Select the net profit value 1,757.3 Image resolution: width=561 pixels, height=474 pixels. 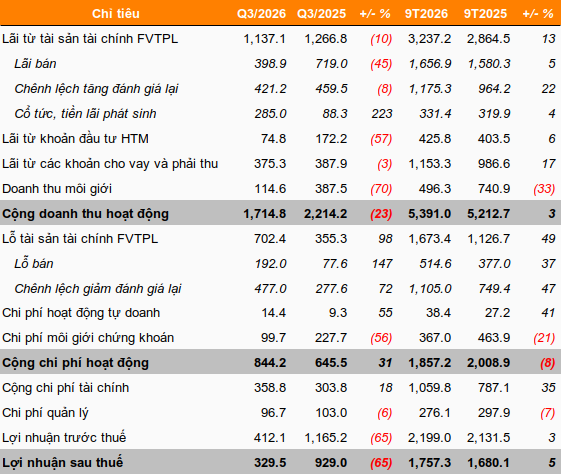(430, 463)
